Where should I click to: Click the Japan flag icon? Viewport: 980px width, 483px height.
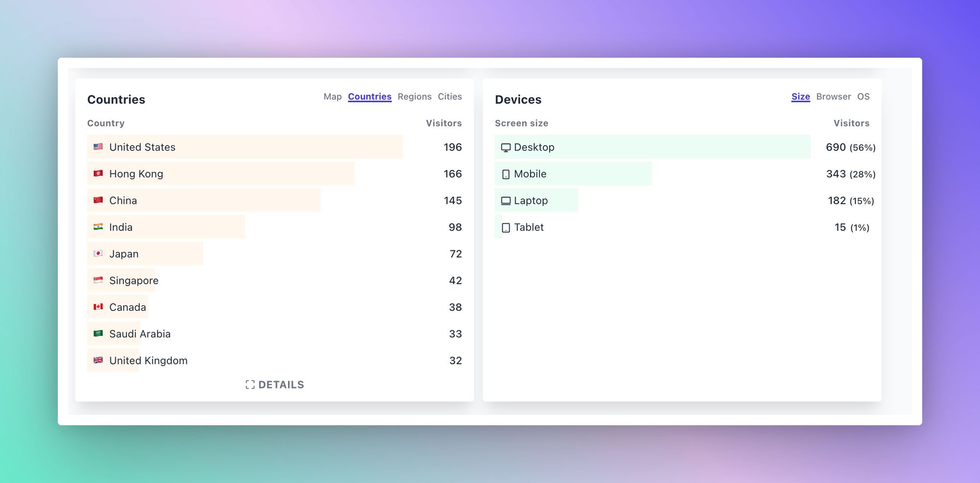tap(98, 253)
